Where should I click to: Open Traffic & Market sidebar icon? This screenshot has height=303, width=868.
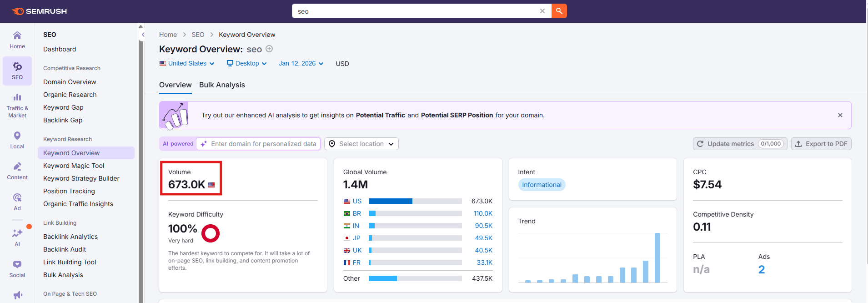click(17, 106)
